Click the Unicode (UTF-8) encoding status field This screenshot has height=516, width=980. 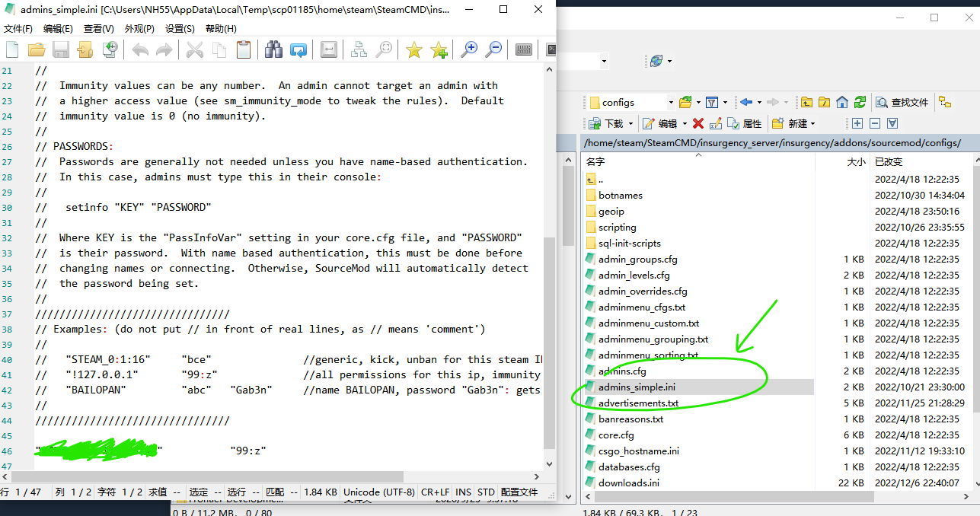pos(379,492)
